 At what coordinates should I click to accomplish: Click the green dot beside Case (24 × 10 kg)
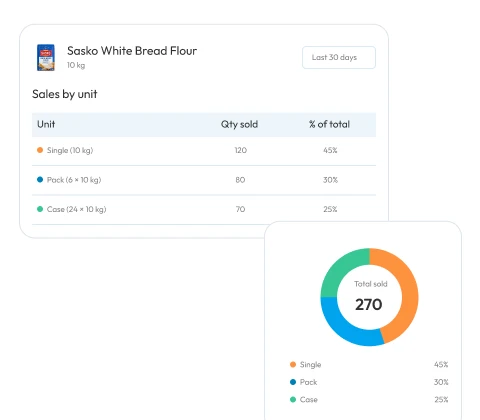(40, 209)
